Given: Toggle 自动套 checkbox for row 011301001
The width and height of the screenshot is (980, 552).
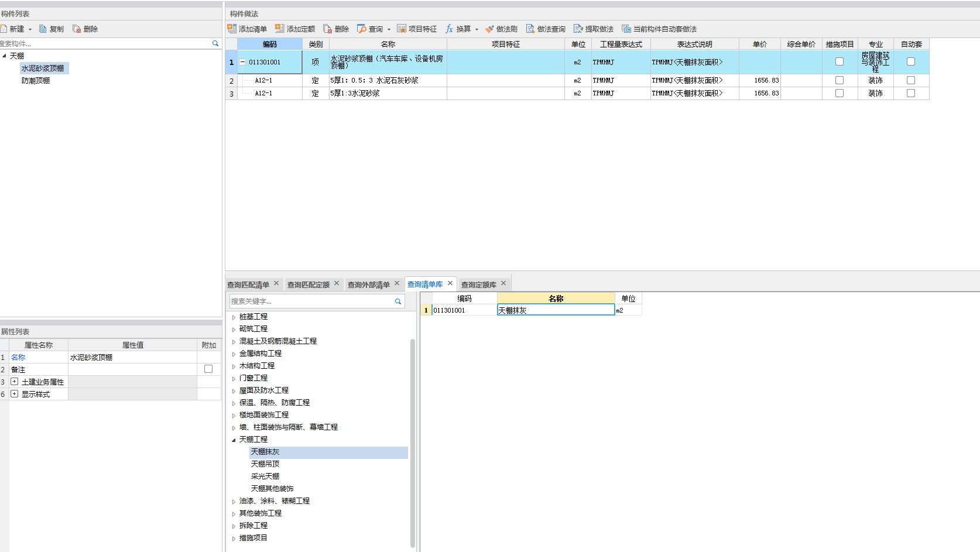Looking at the screenshot, I should point(911,61).
